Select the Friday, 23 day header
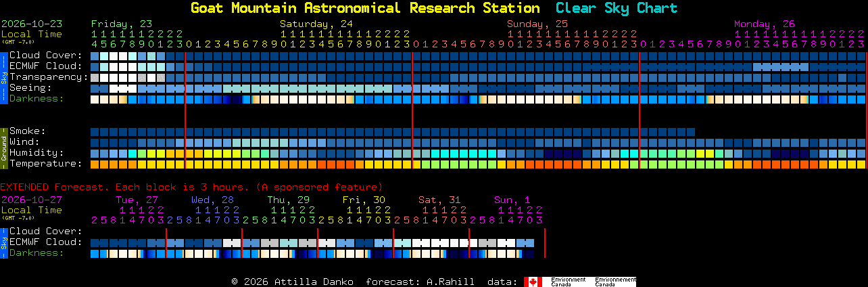 point(122,24)
